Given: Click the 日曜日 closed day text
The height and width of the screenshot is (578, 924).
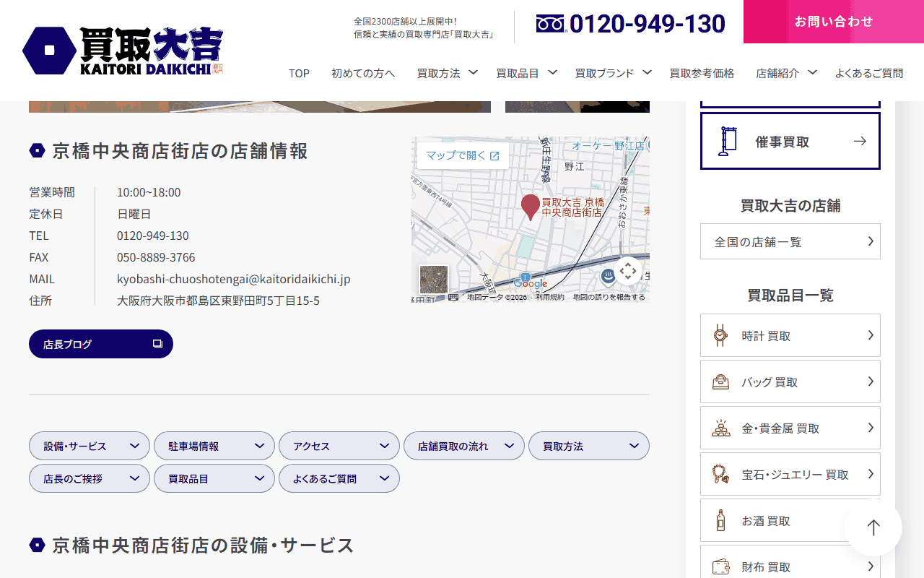Looking at the screenshot, I should tap(134, 214).
